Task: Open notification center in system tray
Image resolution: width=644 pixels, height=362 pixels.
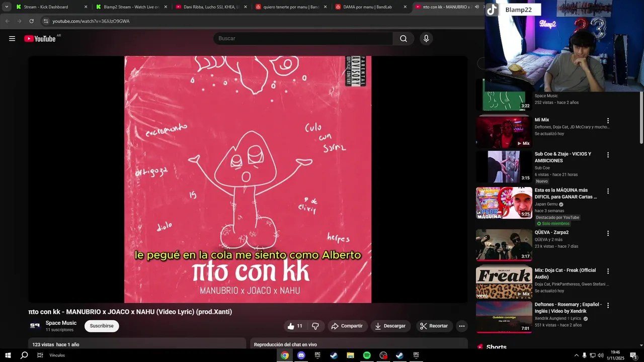Action: tap(633, 355)
